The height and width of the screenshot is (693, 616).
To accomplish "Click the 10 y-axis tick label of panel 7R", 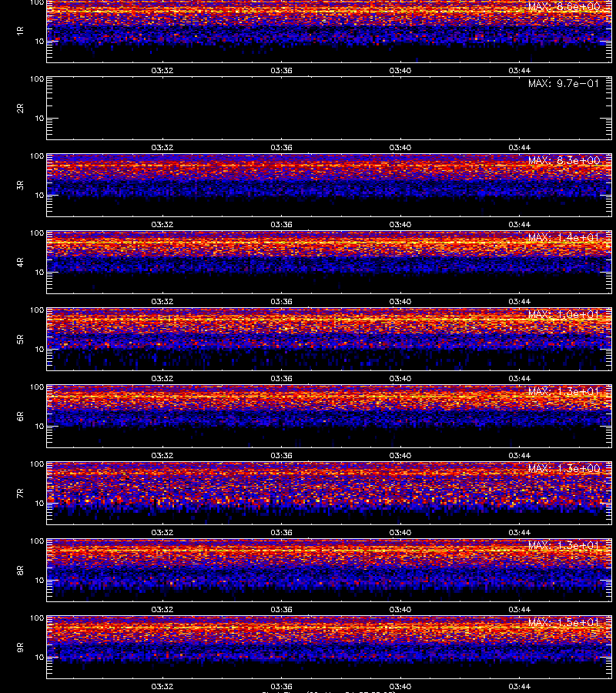I will pos(39,504).
